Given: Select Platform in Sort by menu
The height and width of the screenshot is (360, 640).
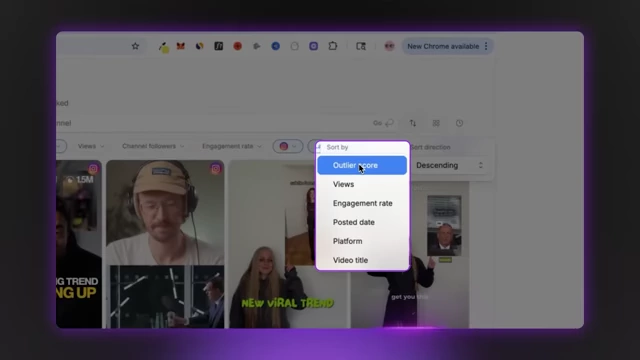Looking at the screenshot, I should (x=362, y=241).
